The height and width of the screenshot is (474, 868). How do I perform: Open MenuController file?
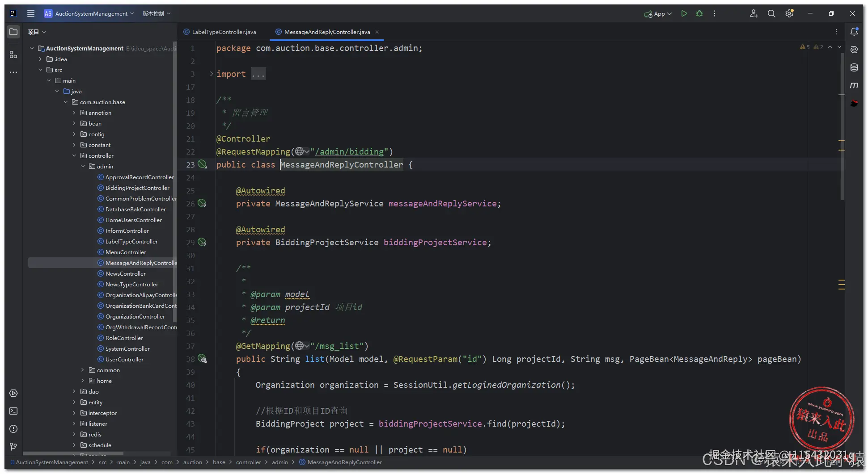tap(126, 252)
